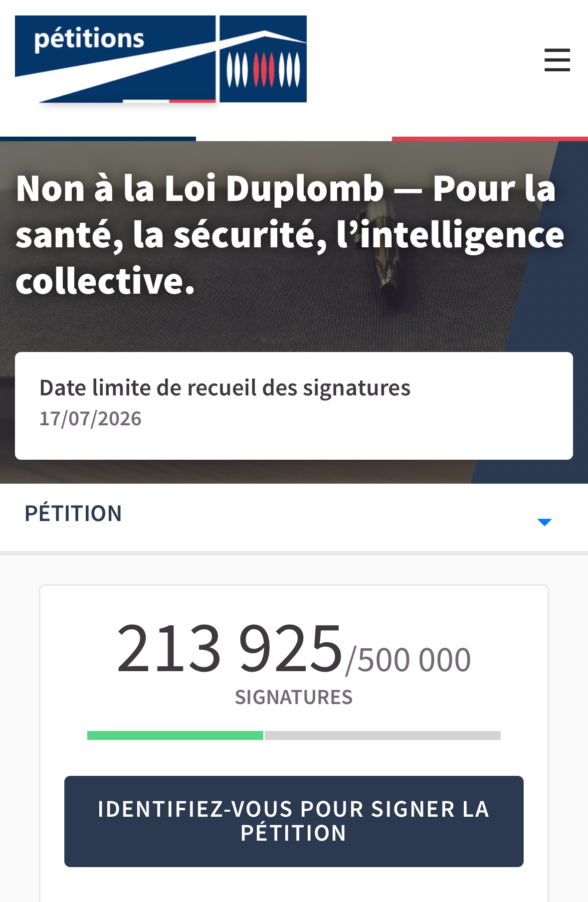Screen dimensions: 588x902
Task: Expand the PÉTITION section arrow
Action: (x=544, y=522)
